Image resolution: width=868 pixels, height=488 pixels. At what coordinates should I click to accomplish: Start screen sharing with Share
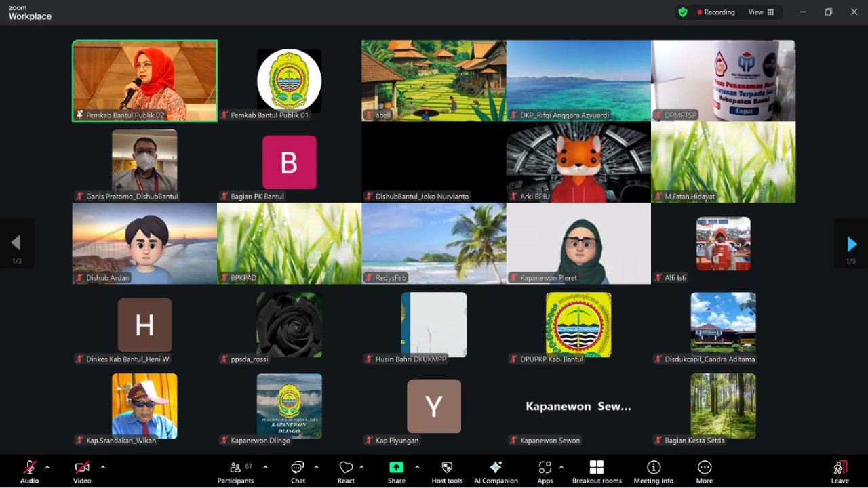(x=396, y=471)
